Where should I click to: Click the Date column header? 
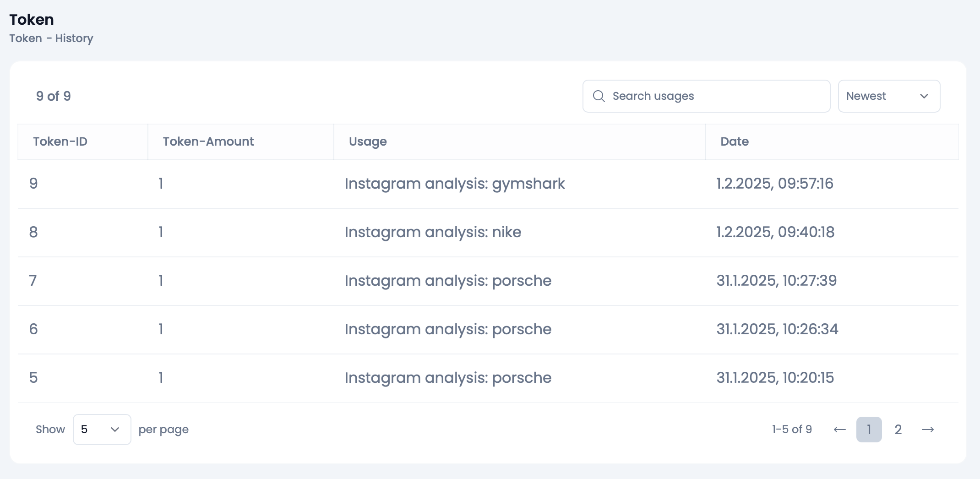tap(735, 142)
